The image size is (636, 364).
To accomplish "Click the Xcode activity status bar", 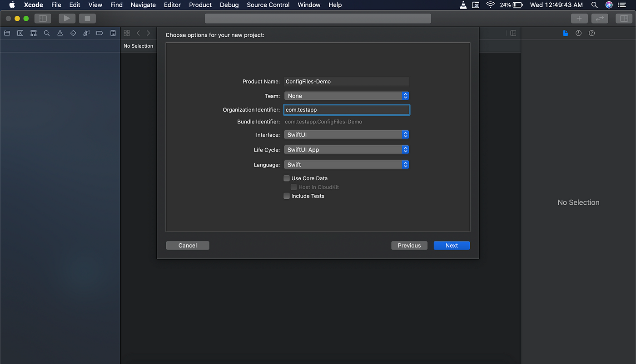I will point(318,19).
